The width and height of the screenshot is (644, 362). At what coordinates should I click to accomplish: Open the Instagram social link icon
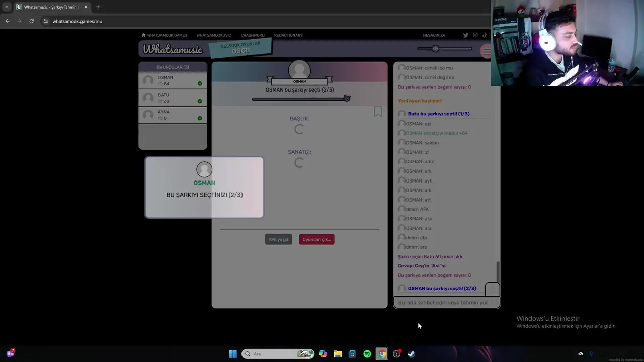475,35
